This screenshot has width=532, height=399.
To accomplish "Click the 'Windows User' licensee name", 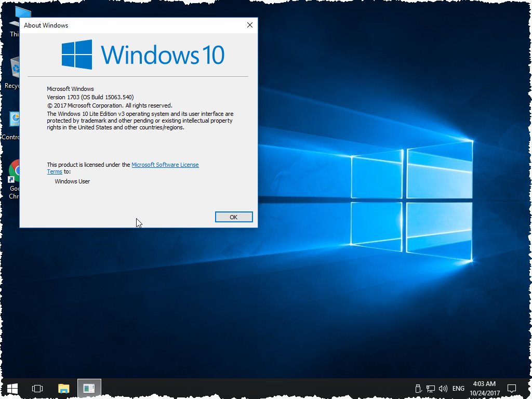I will [x=72, y=181].
